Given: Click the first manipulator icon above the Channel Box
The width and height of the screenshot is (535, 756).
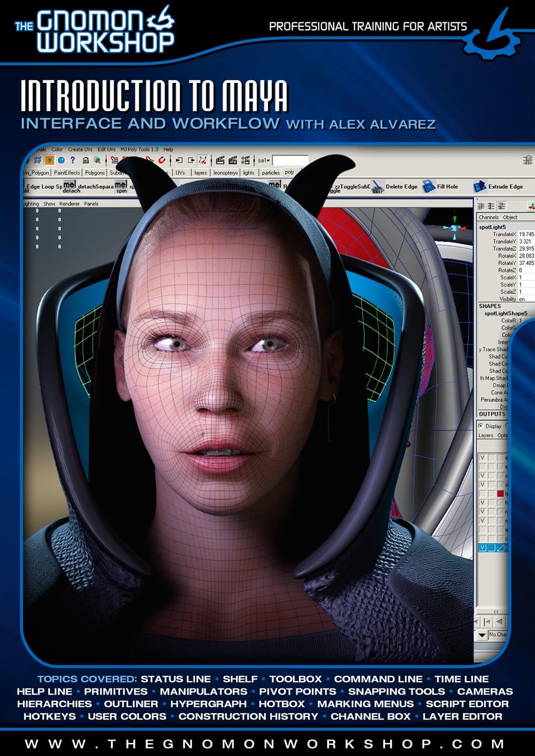Looking at the screenshot, I should point(481,206).
